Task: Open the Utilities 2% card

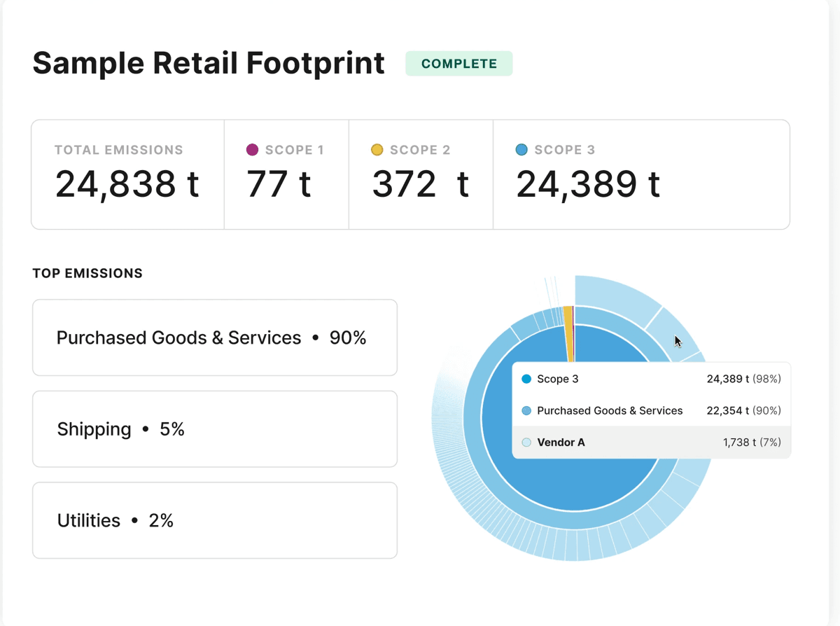Action: point(215,520)
